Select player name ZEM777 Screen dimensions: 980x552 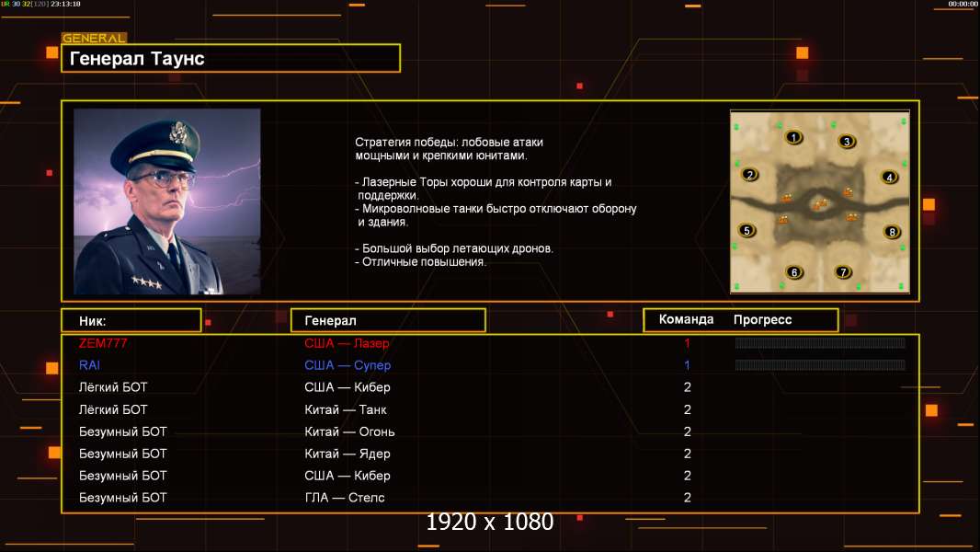coord(103,343)
